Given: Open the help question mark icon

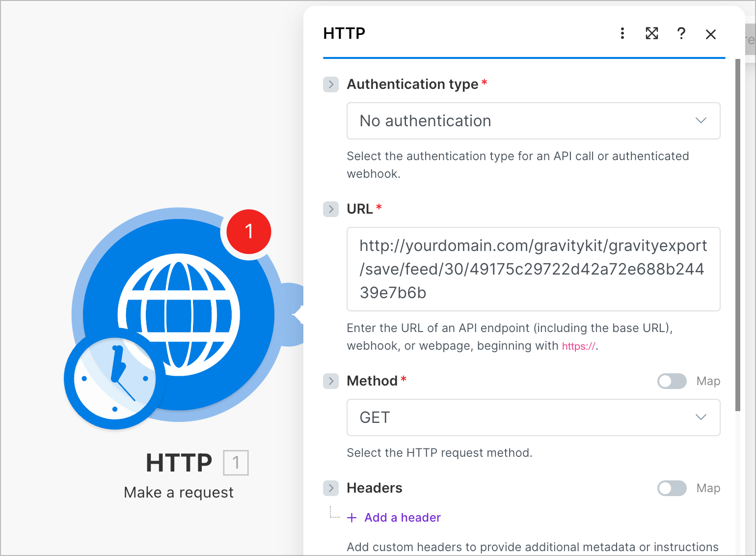Looking at the screenshot, I should pos(681,34).
